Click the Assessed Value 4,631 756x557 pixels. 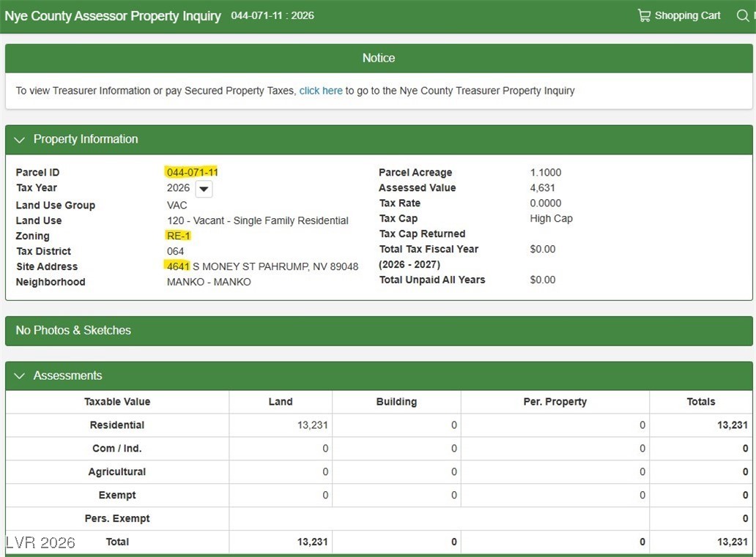(543, 188)
